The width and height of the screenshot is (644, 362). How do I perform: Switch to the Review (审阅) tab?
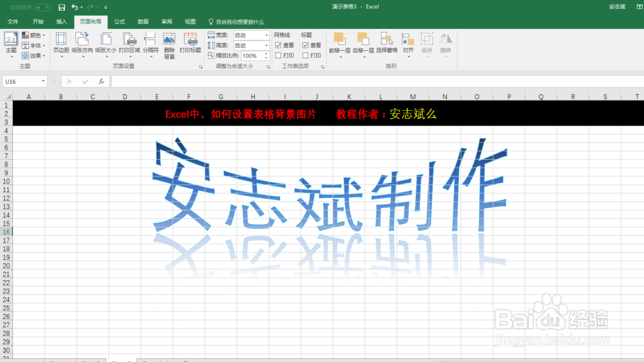(167, 22)
